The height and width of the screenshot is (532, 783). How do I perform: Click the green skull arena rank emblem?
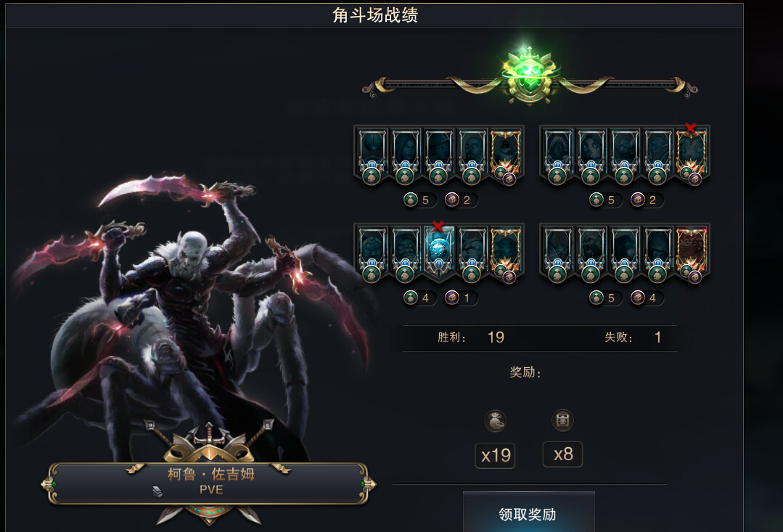tap(529, 75)
